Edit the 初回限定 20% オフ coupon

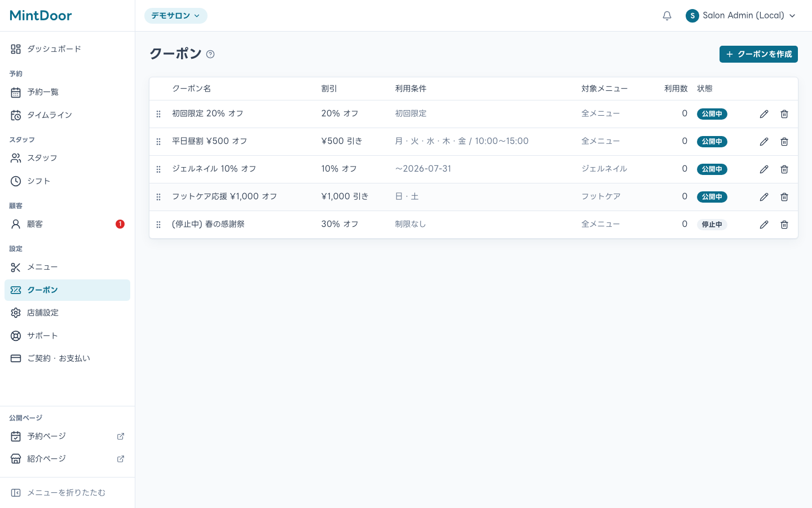[764, 114]
